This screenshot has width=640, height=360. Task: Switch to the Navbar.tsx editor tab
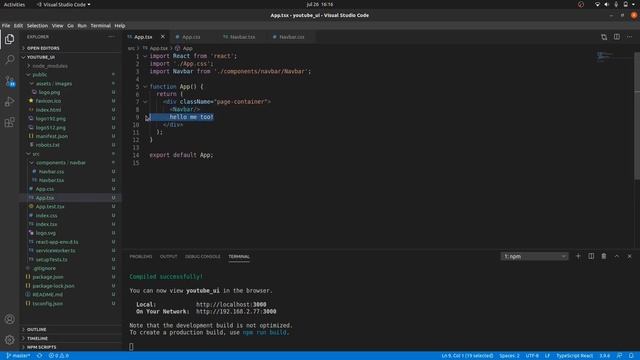click(x=242, y=37)
